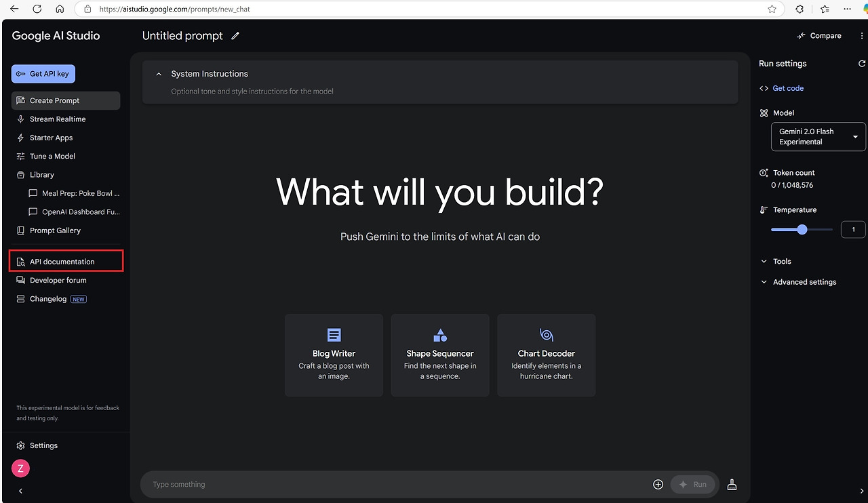This screenshot has height=503, width=868.
Task: Click the Compare button
Action: click(819, 36)
